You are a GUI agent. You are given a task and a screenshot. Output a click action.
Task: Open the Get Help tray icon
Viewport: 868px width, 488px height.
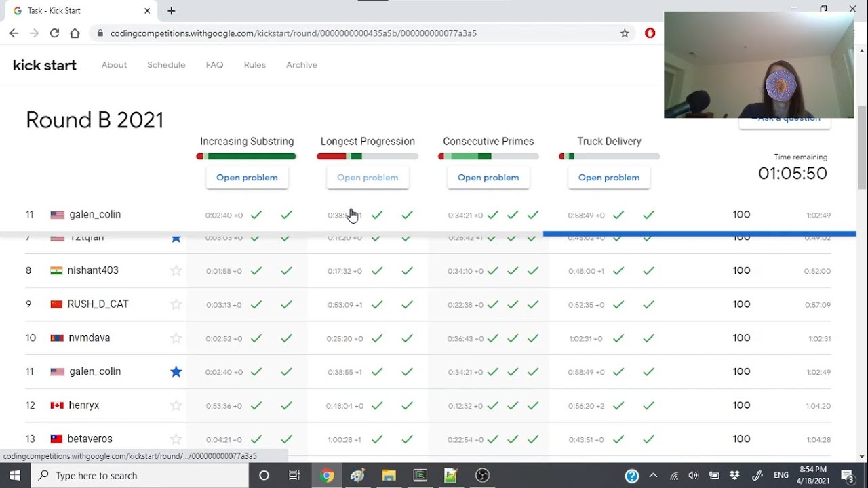point(631,476)
